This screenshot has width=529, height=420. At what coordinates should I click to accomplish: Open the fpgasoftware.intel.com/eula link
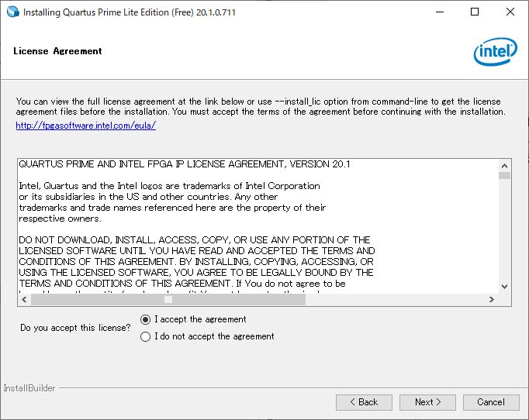coord(85,125)
